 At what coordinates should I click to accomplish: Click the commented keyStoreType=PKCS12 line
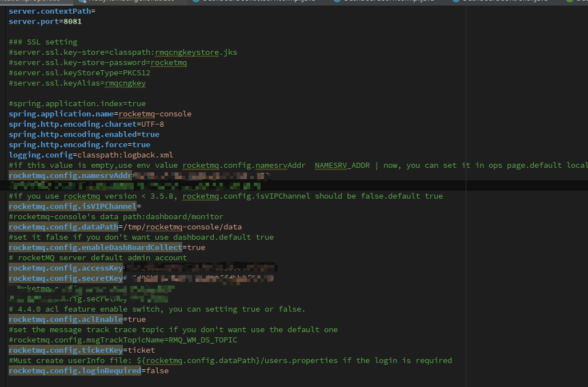[x=79, y=72]
